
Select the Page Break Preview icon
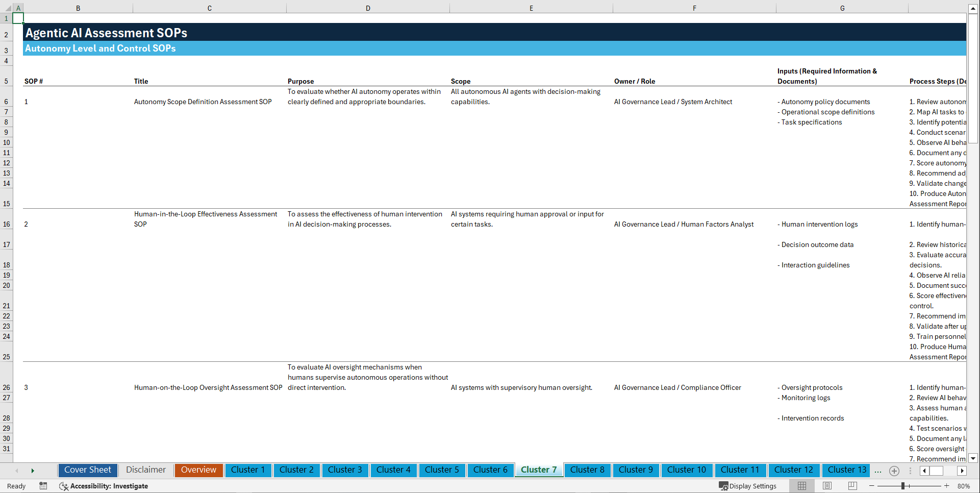852,486
